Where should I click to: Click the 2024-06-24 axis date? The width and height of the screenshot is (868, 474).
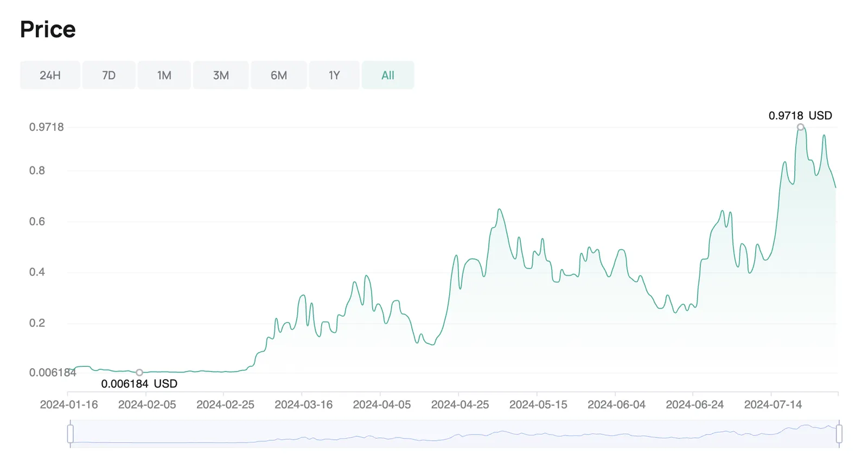(x=694, y=405)
